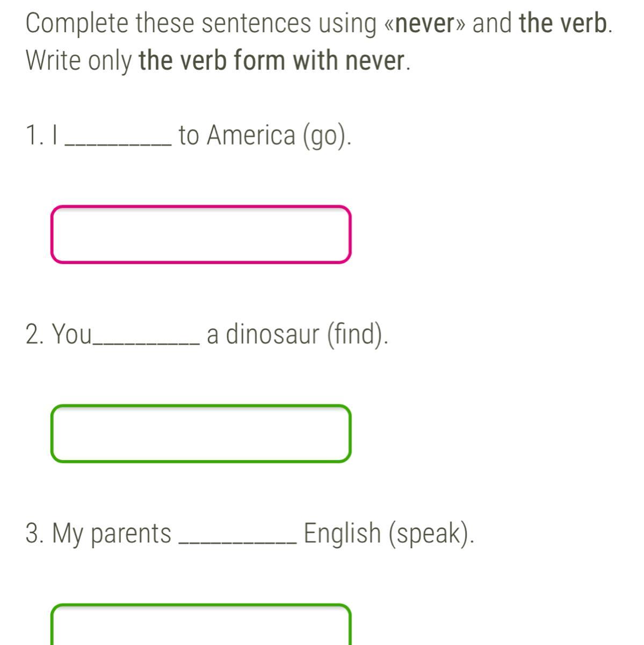The height and width of the screenshot is (645, 644).
Task: Click the number '1.' of the first sentence
Action: (34, 135)
